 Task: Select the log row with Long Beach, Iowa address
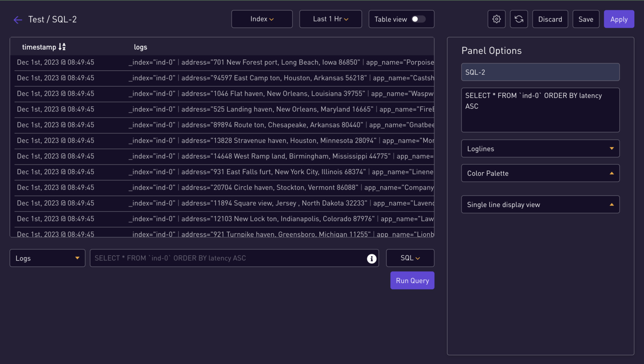[x=224, y=63]
